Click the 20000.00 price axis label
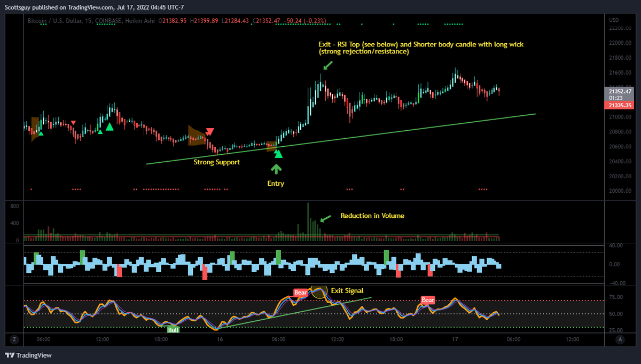 pos(620,191)
